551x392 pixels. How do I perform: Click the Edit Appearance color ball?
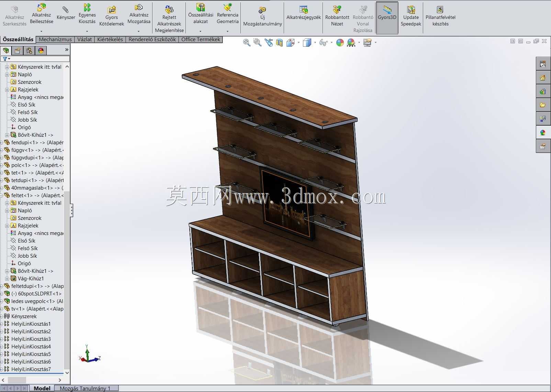(340, 43)
